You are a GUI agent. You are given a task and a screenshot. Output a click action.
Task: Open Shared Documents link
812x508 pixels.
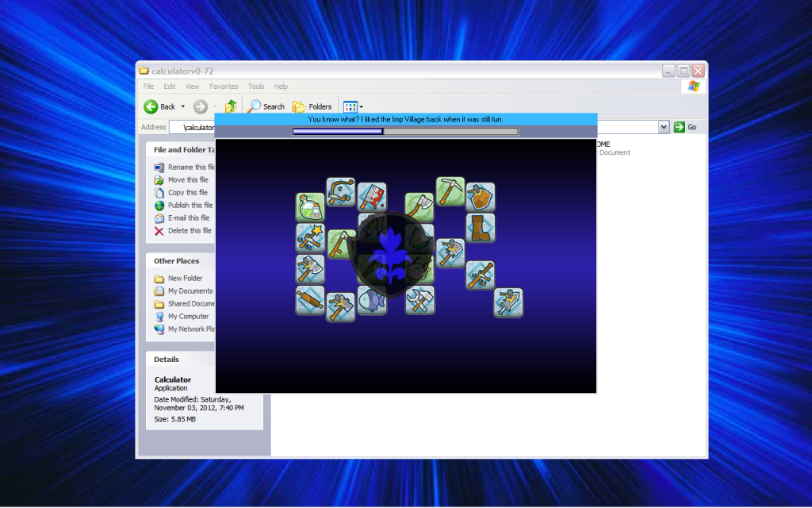pyautogui.click(x=190, y=304)
